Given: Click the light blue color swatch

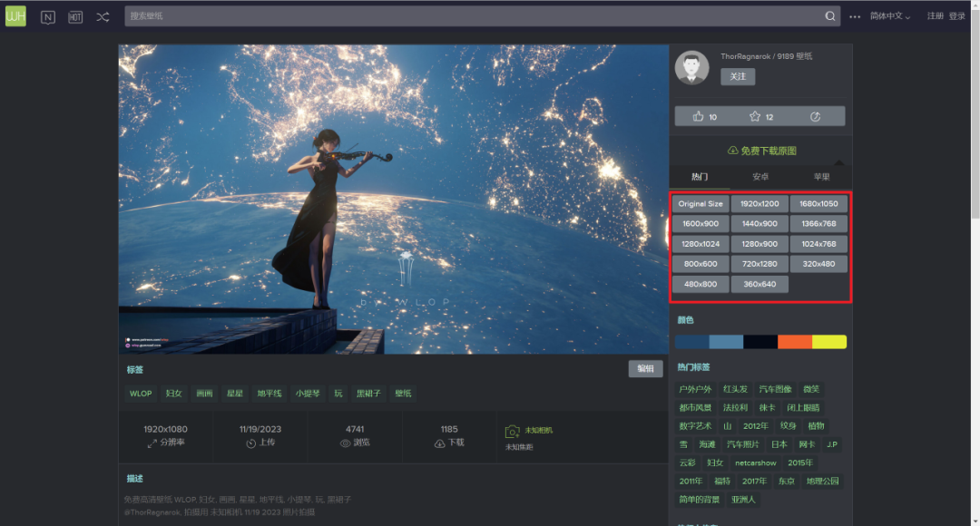Looking at the screenshot, I should (x=726, y=342).
